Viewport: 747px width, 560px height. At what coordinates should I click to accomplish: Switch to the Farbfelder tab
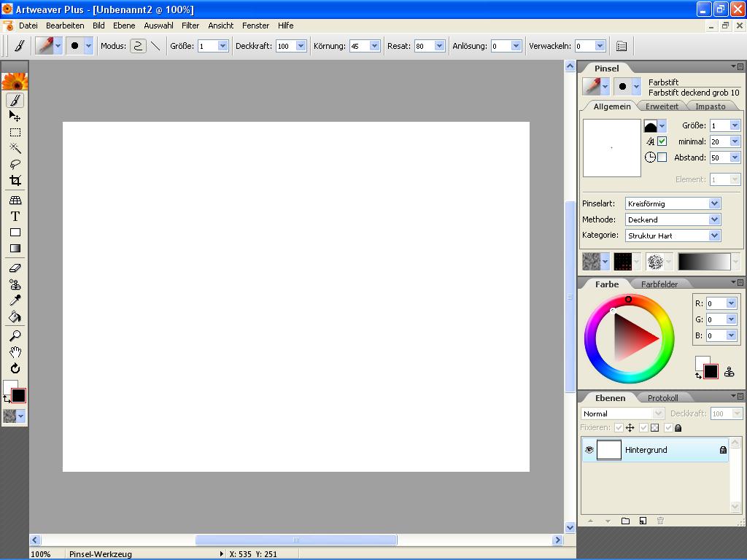tap(659, 284)
